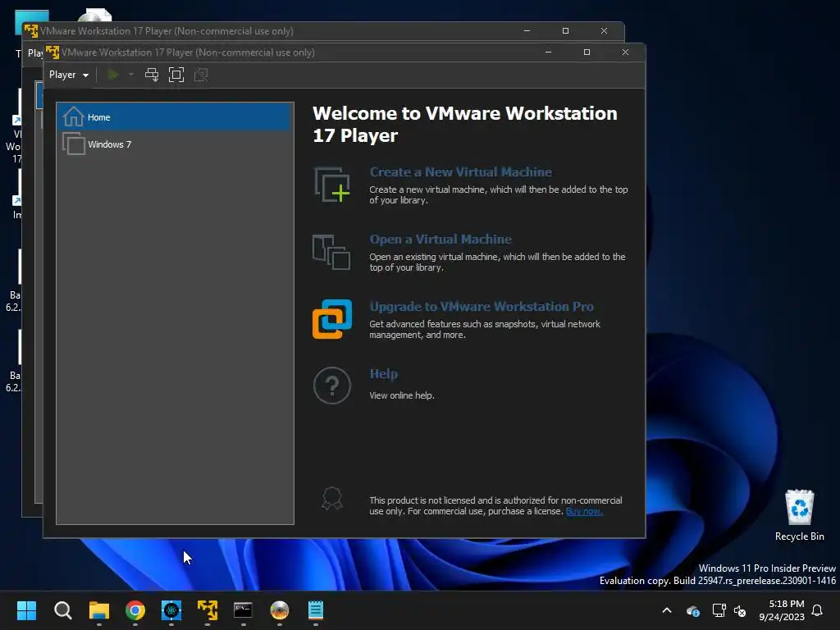Image resolution: width=840 pixels, height=630 pixels.
Task: Open the Notepad icon on taskbar
Action: point(316,610)
